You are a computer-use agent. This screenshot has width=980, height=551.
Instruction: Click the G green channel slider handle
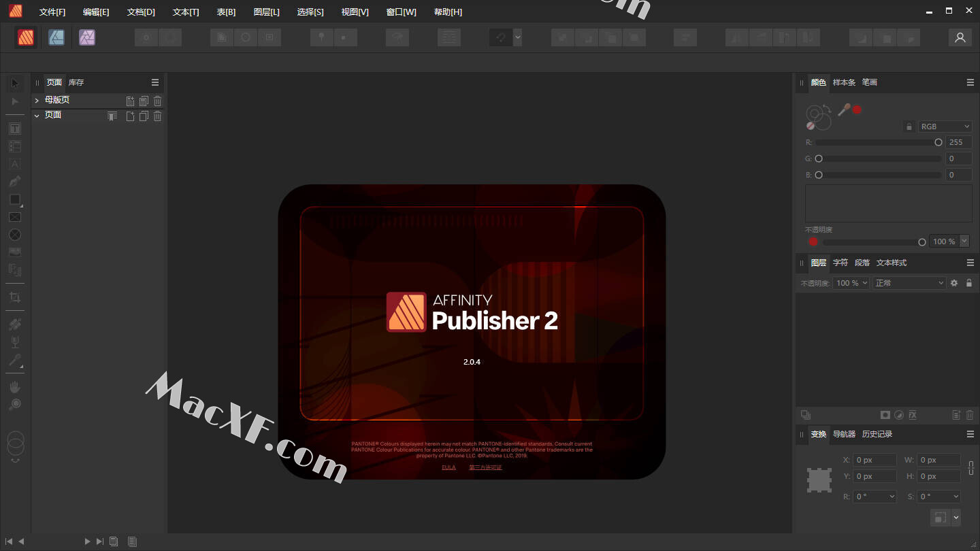coord(819,158)
